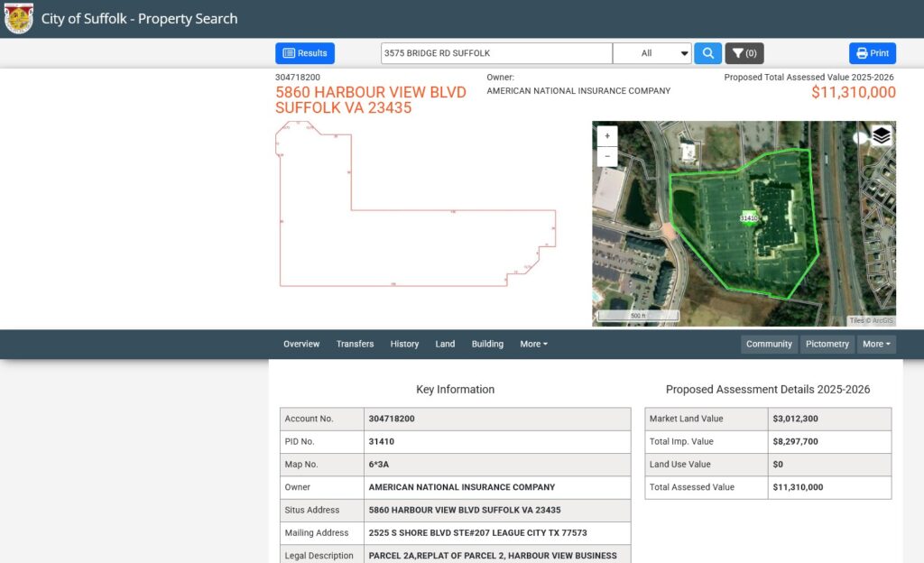Click the Mailing Address value 2525 S SHORE BLVD

pos(478,533)
